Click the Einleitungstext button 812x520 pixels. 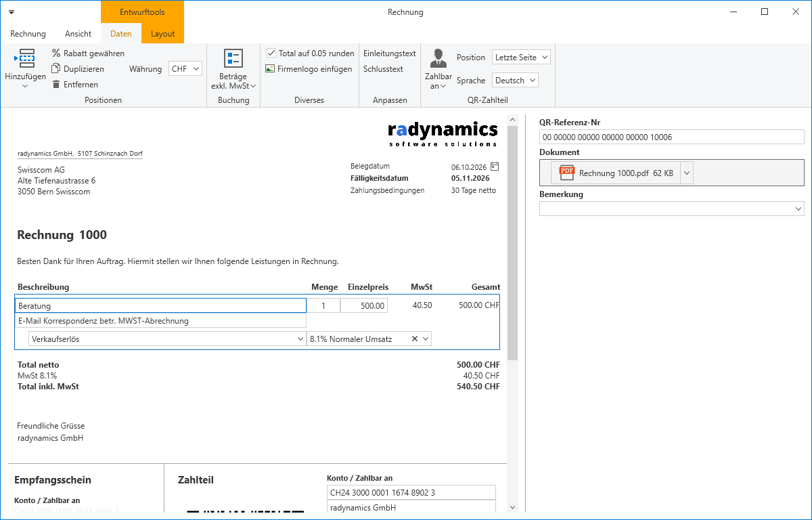[390, 53]
